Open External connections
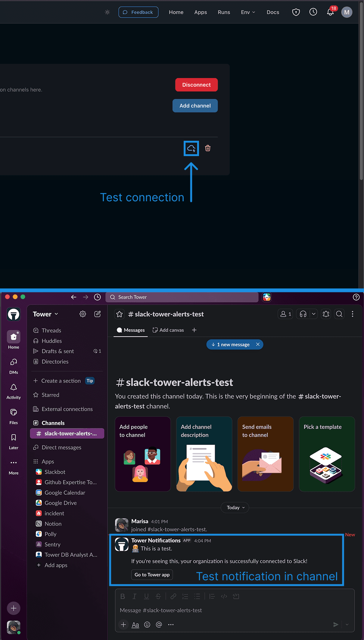Screen dimensions: 364x640 [66, 409]
